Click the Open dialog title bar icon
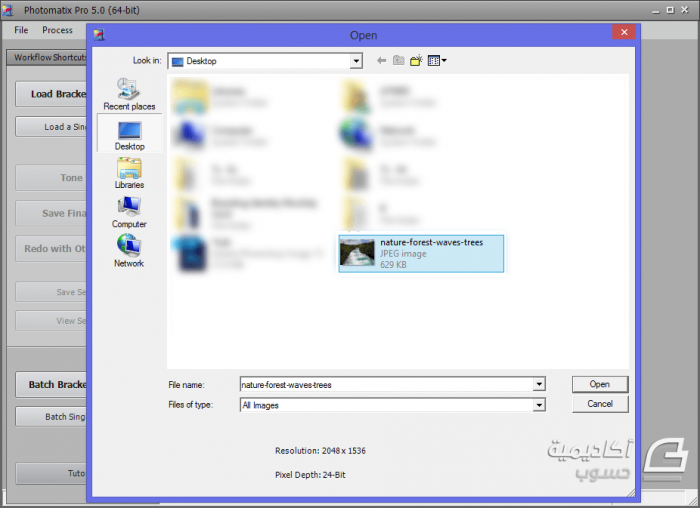 coord(99,35)
